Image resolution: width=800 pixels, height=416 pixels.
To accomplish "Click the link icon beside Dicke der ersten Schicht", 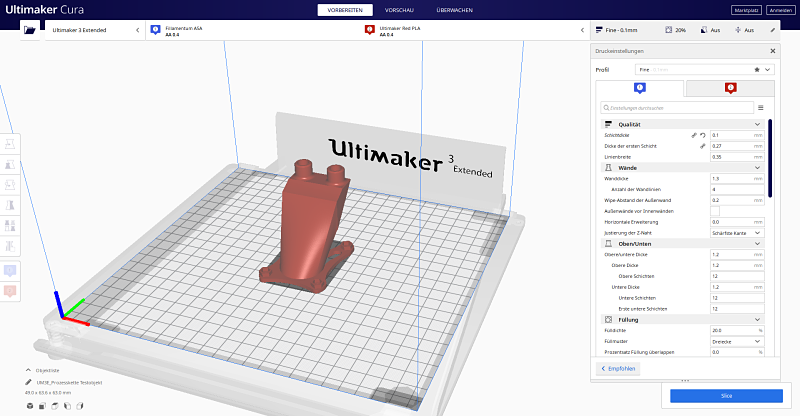I will (702, 146).
